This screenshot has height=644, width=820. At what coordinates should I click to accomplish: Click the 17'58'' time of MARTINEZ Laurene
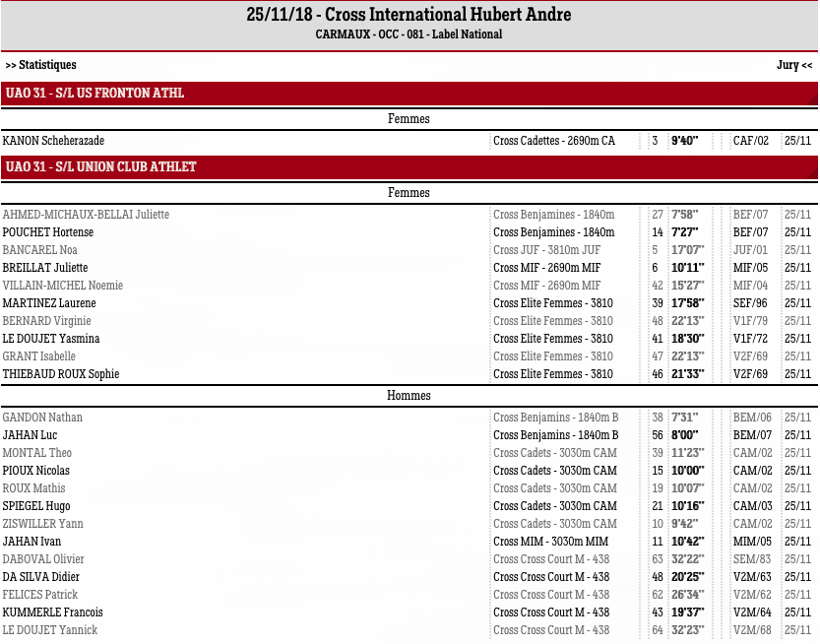[x=688, y=303]
